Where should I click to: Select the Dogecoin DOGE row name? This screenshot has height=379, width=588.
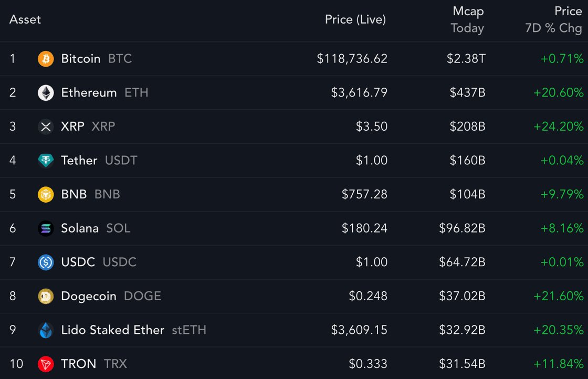(111, 296)
